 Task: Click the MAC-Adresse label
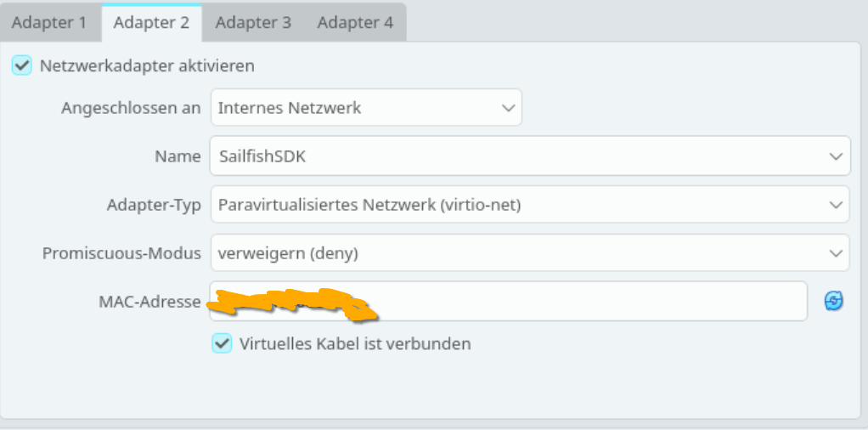tap(149, 302)
